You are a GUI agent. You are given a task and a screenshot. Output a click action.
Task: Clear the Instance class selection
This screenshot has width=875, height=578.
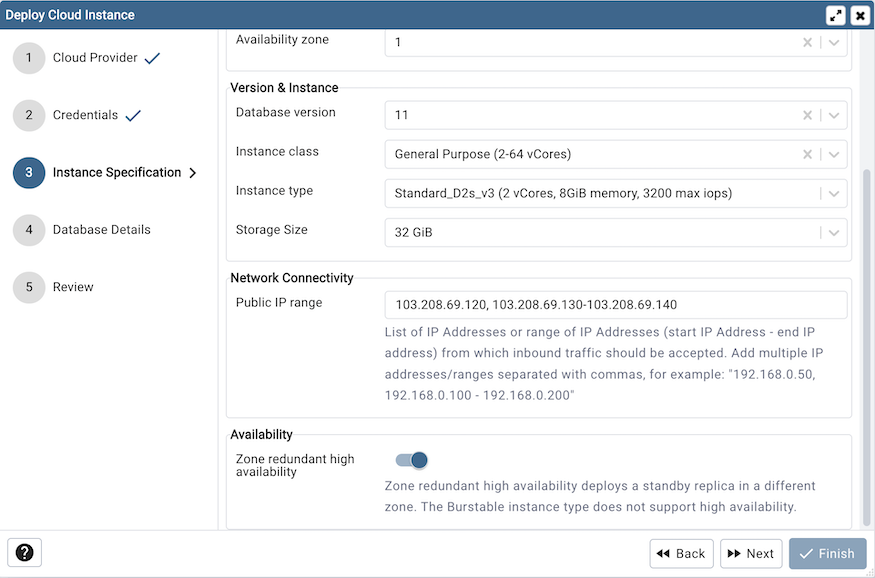(807, 154)
